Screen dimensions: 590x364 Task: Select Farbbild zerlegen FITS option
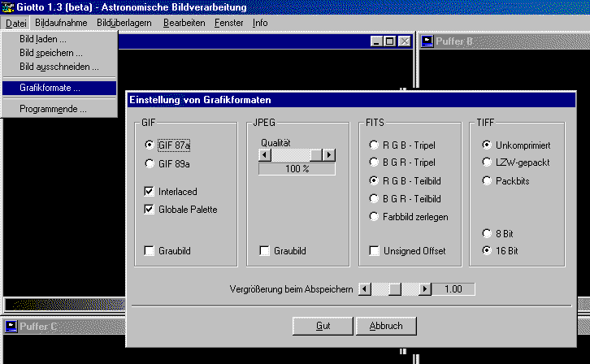(375, 216)
